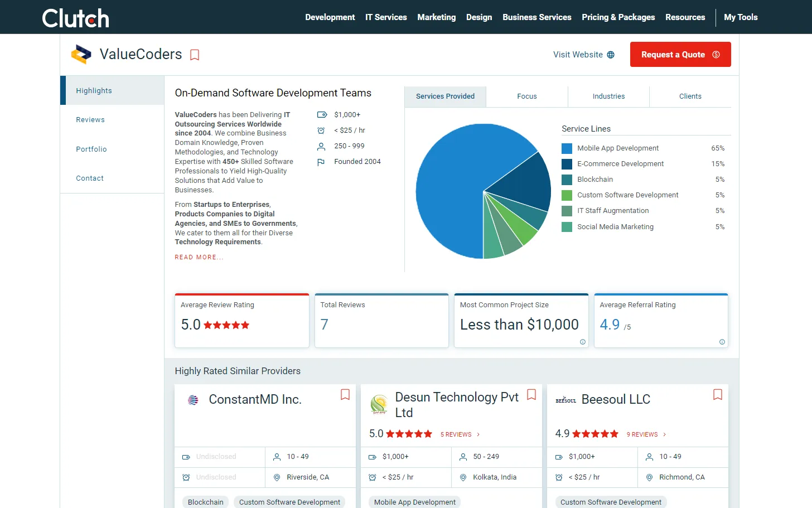Bookmark the Desun Technology Pvt Ltd card
The height and width of the screenshot is (508, 812).
point(531,395)
